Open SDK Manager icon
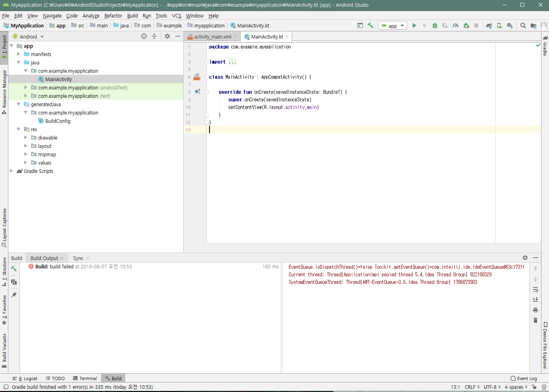Screen dimensions: 549x392 click(510, 25)
